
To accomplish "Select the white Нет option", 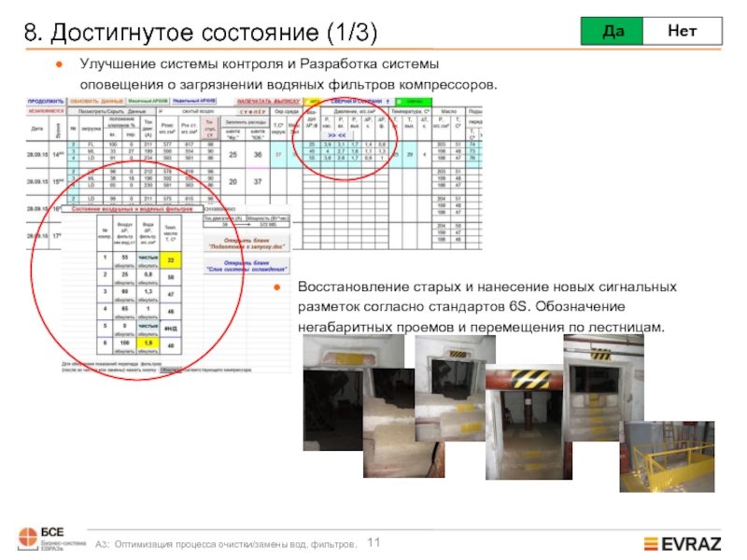I will [683, 31].
